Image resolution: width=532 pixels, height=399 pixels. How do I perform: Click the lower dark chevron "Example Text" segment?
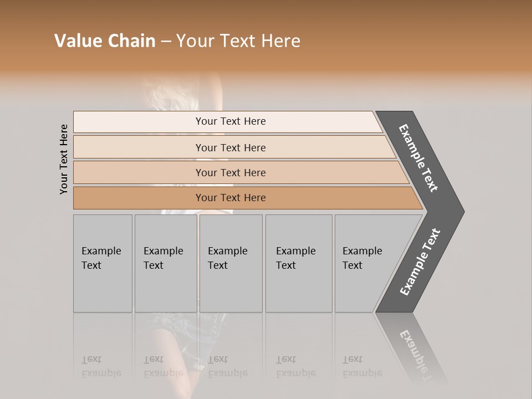[420, 262]
